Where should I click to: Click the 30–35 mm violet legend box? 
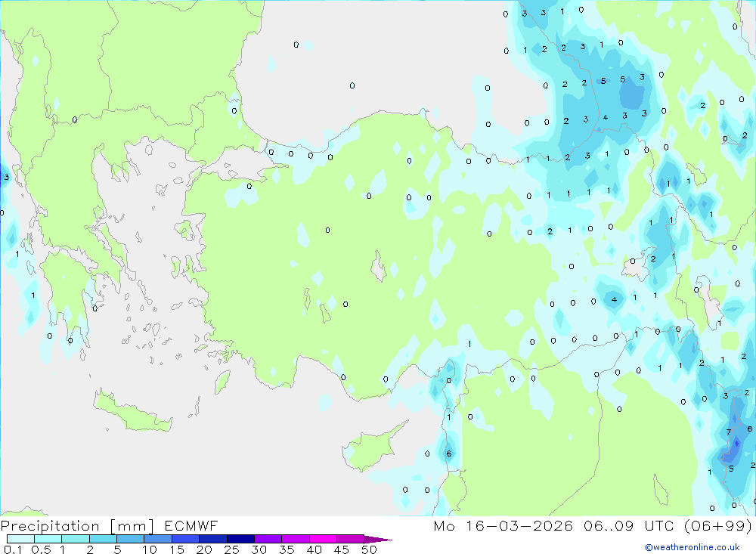coord(268,539)
